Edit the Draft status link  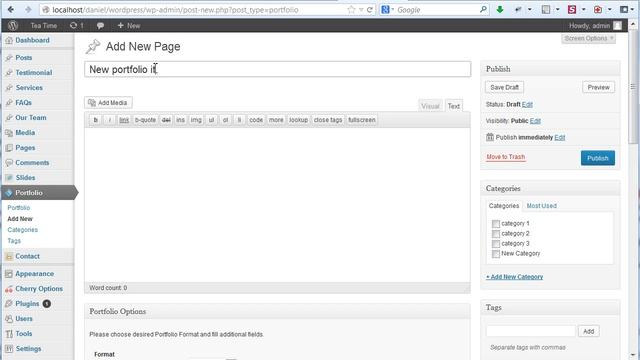coord(527,104)
